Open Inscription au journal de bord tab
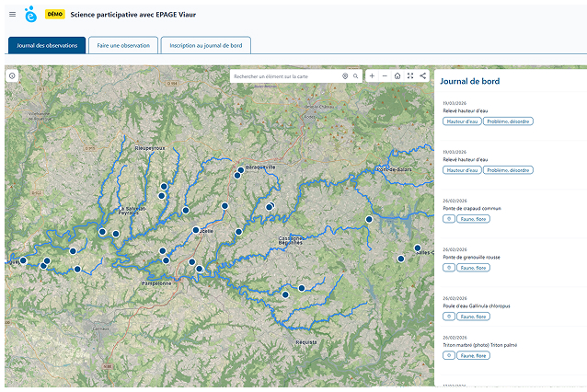Screen dimensions: 587x392 click(206, 45)
